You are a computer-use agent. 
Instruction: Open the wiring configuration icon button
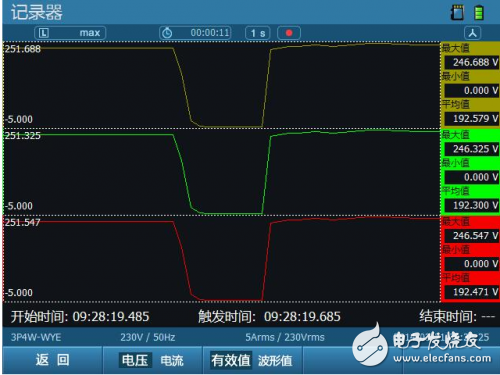coord(472,33)
